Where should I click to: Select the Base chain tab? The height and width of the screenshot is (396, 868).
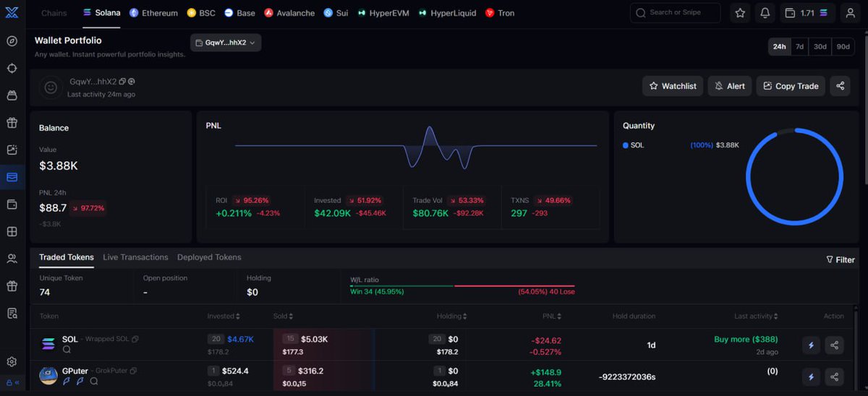[239, 13]
